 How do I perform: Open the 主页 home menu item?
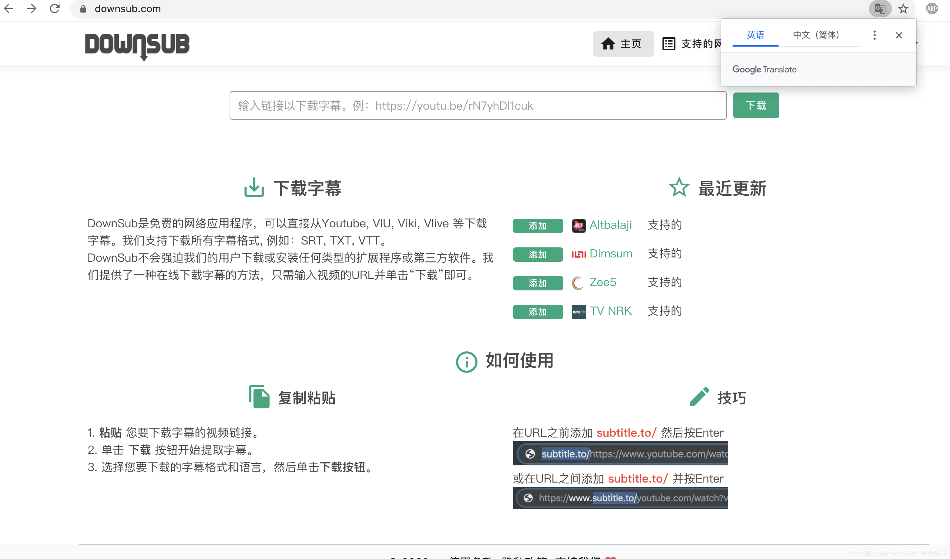pos(623,44)
